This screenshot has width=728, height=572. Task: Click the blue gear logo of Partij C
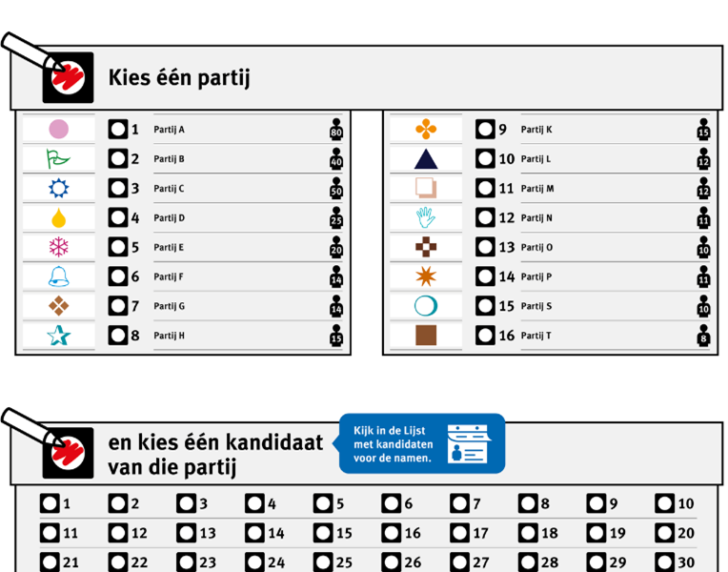click(58, 189)
